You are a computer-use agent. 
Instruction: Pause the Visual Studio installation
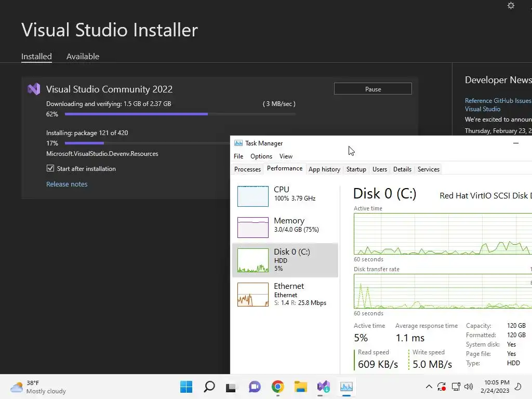[373, 89]
